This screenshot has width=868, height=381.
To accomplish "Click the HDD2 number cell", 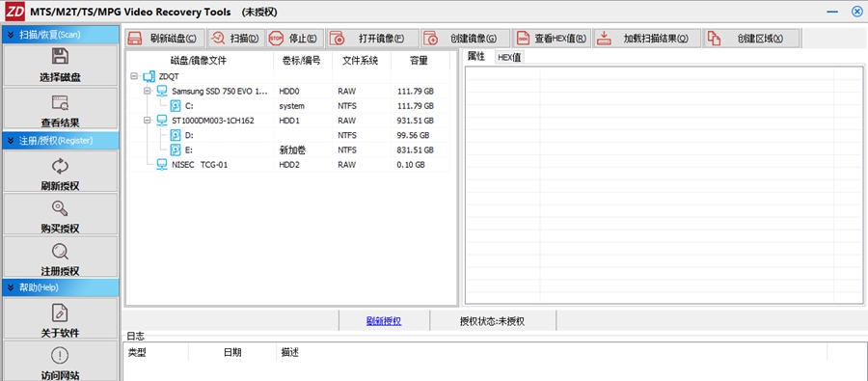I will (x=289, y=165).
